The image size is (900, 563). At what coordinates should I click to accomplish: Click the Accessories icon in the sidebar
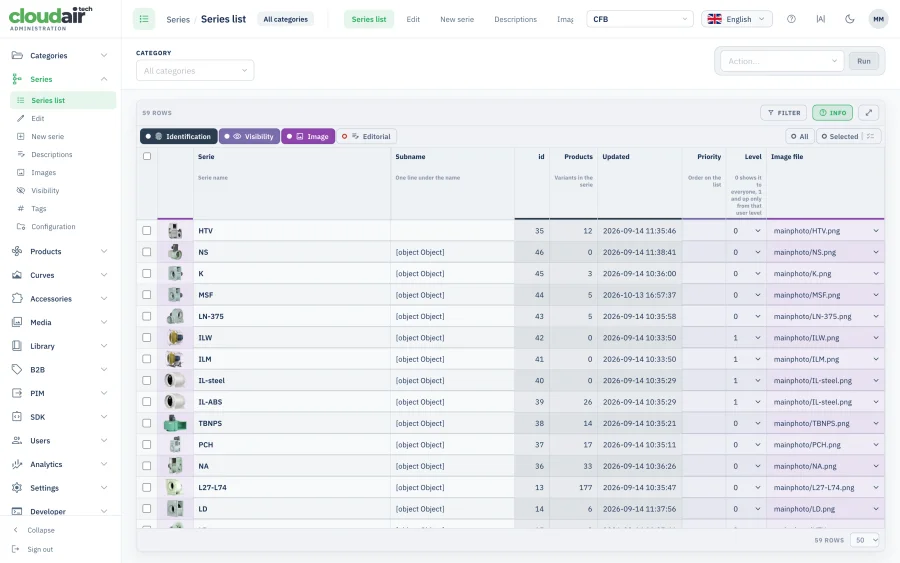click(x=17, y=298)
